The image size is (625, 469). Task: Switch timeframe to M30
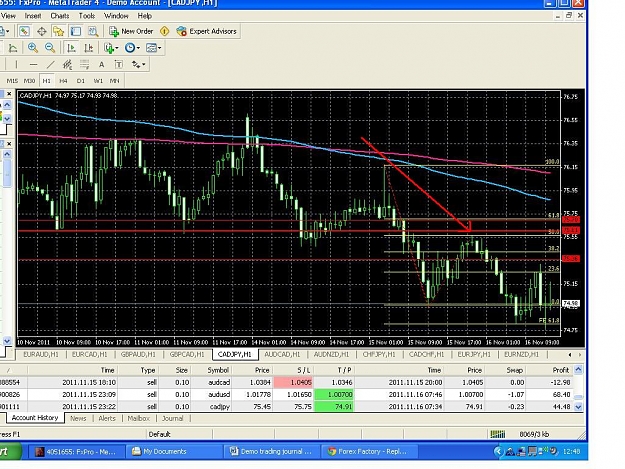29,81
